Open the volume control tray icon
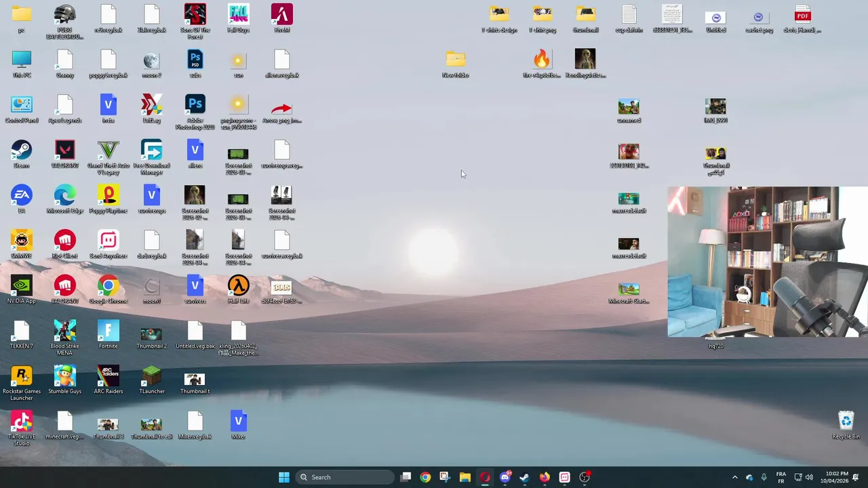This screenshot has width=868, height=488. point(809,477)
